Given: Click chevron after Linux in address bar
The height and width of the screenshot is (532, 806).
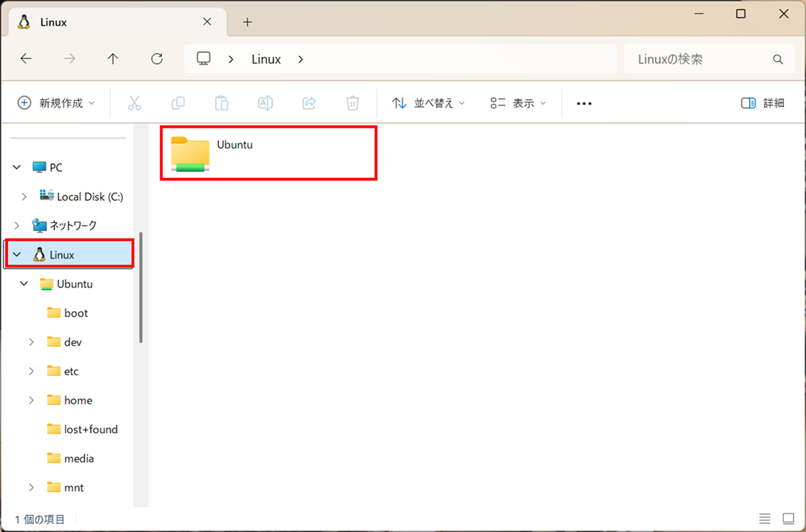Looking at the screenshot, I should pyautogui.click(x=301, y=60).
